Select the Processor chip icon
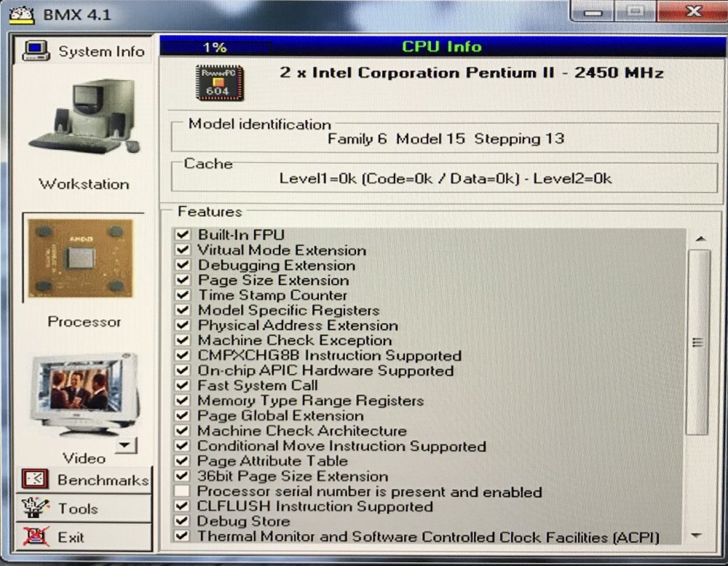 pyautogui.click(x=80, y=258)
